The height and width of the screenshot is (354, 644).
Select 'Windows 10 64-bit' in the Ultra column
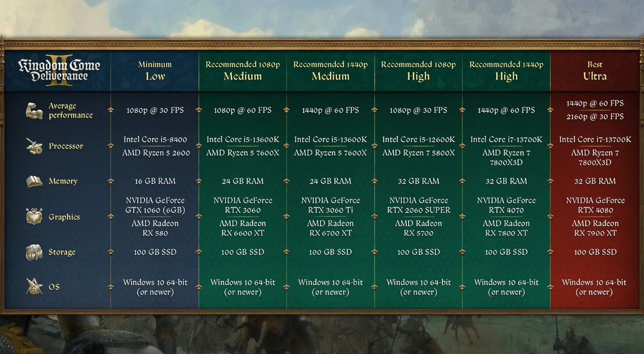coord(595,283)
